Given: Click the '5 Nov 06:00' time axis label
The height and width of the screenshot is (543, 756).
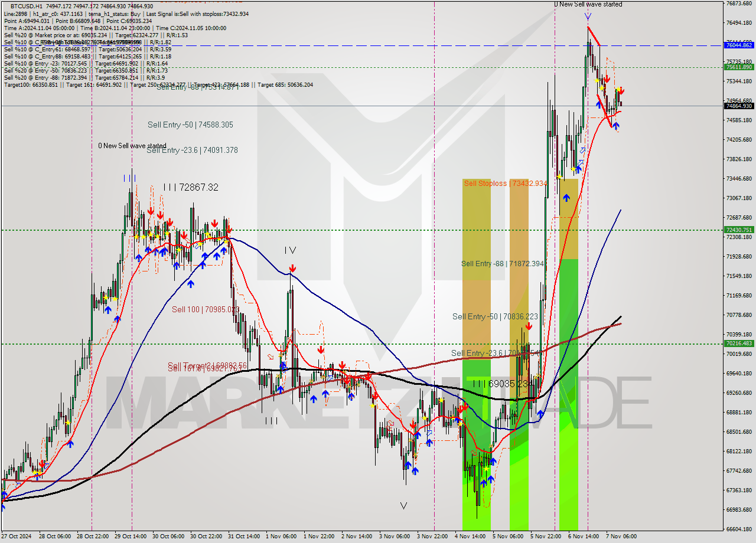Looking at the screenshot, I should 509,537.
